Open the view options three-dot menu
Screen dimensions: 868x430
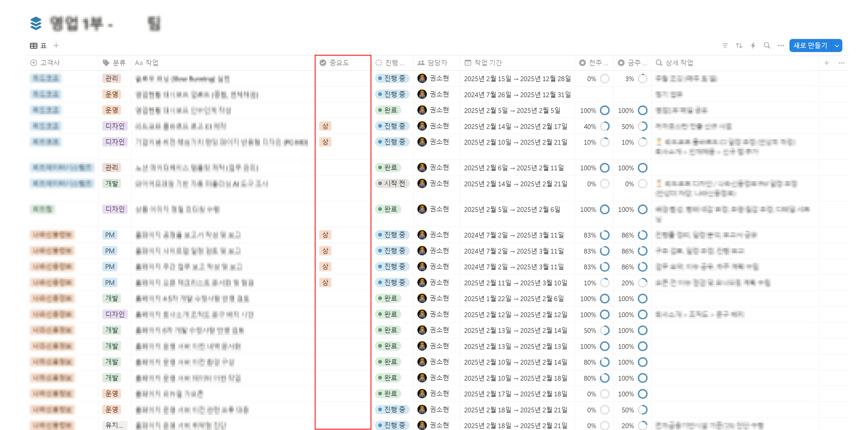[x=781, y=45]
